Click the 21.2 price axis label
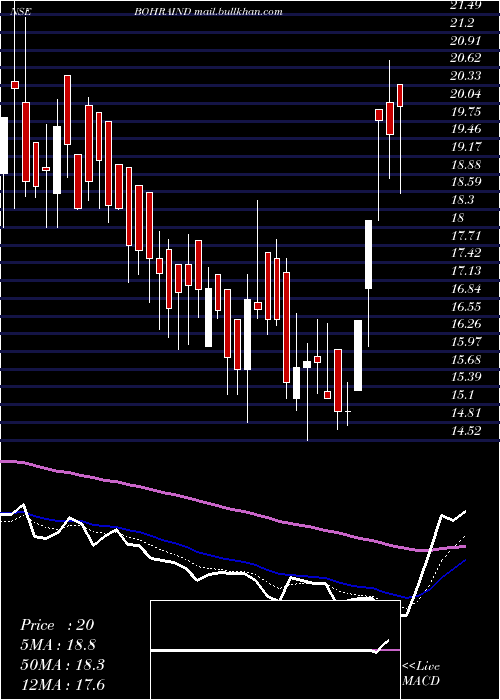The image size is (500, 700). click(462, 23)
